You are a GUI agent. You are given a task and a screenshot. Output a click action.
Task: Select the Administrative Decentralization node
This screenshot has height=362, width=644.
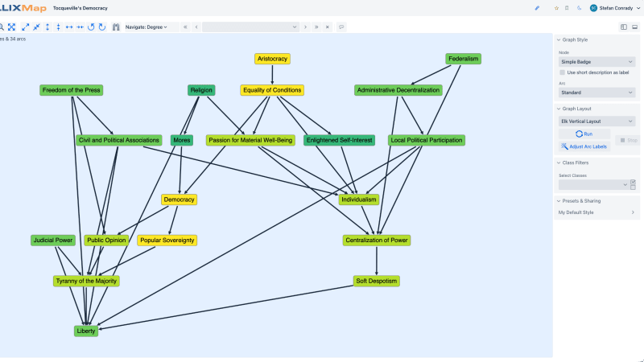(x=398, y=90)
